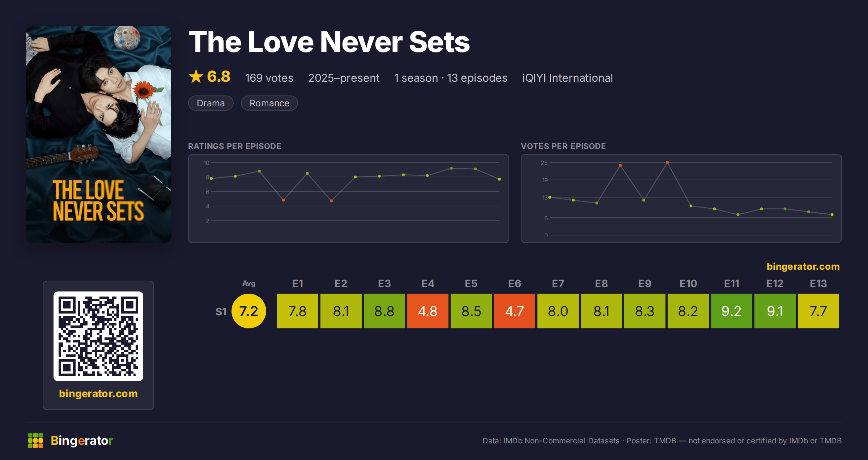This screenshot has width=868, height=460.
Task: Click the Bingerator wordmark in footer
Action: coord(82,440)
